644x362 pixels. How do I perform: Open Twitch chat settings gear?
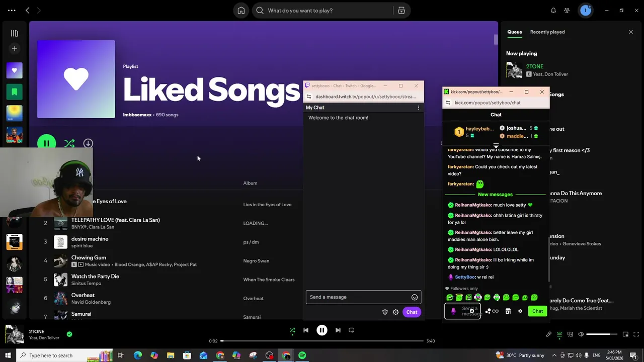[396, 312]
